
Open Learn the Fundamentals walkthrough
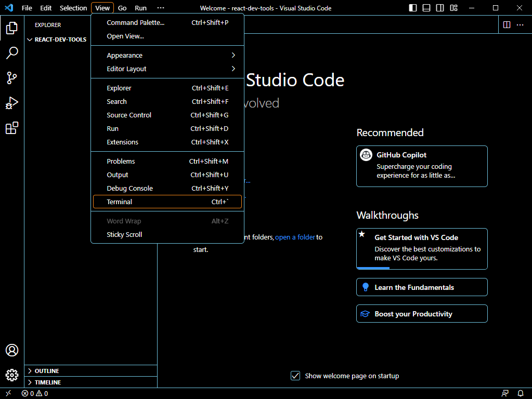(422, 287)
